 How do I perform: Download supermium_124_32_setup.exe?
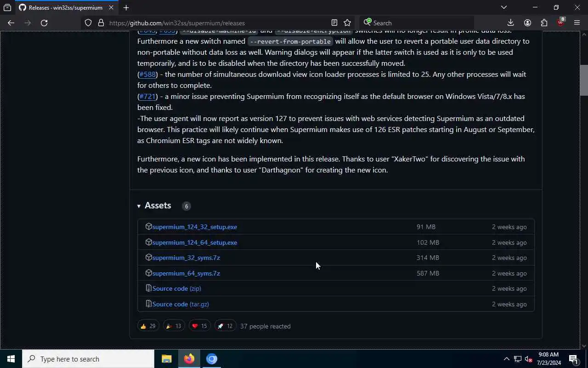pos(195,227)
